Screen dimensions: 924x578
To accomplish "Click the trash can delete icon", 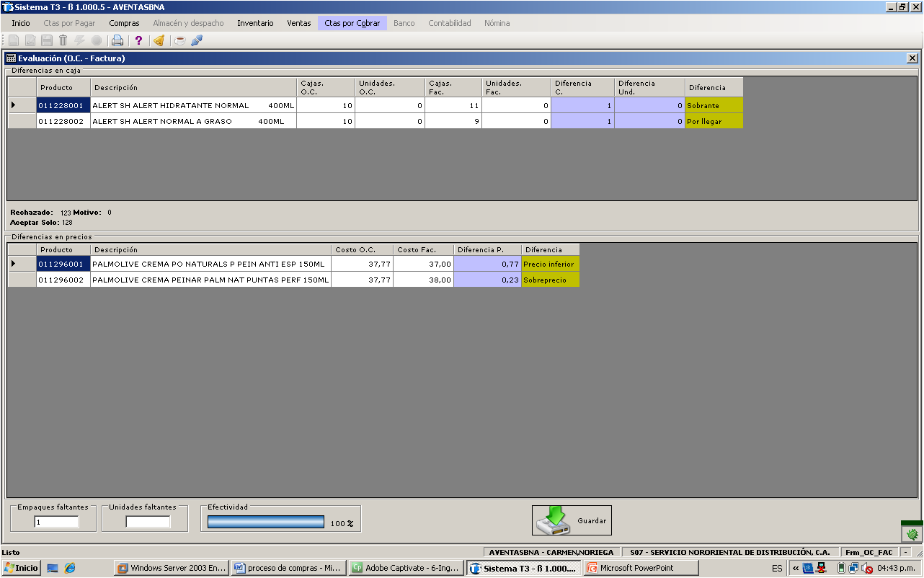I will pyautogui.click(x=63, y=40).
